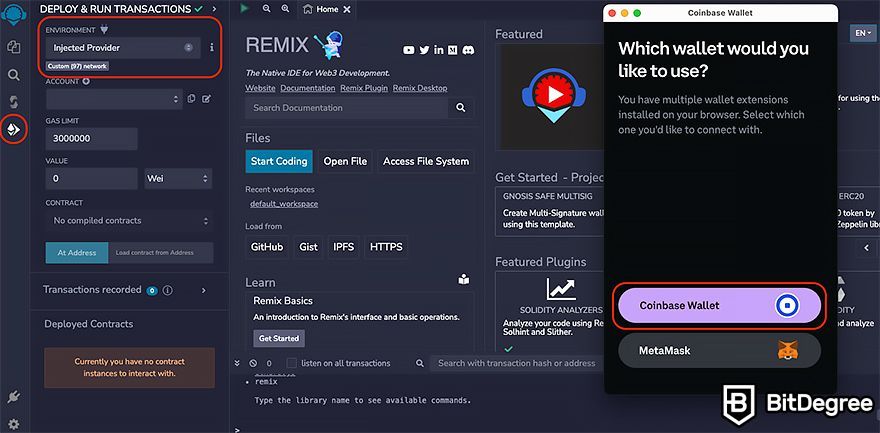Click the plus icon next to ACCOUNT

(86, 81)
